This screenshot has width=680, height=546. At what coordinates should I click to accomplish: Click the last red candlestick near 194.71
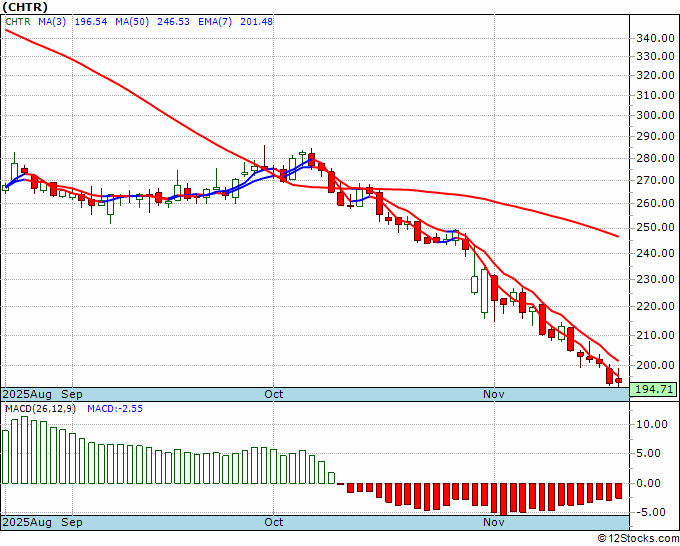pyautogui.click(x=618, y=380)
